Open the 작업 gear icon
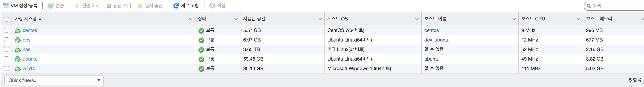Image resolution: width=644 pixels, height=87 pixels. tap(212, 6)
